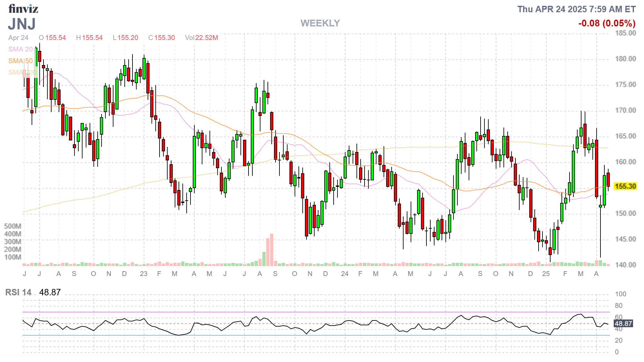Click the yellow 155.30 current price tag
The image size is (644, 362).
[x=625, y=186]
